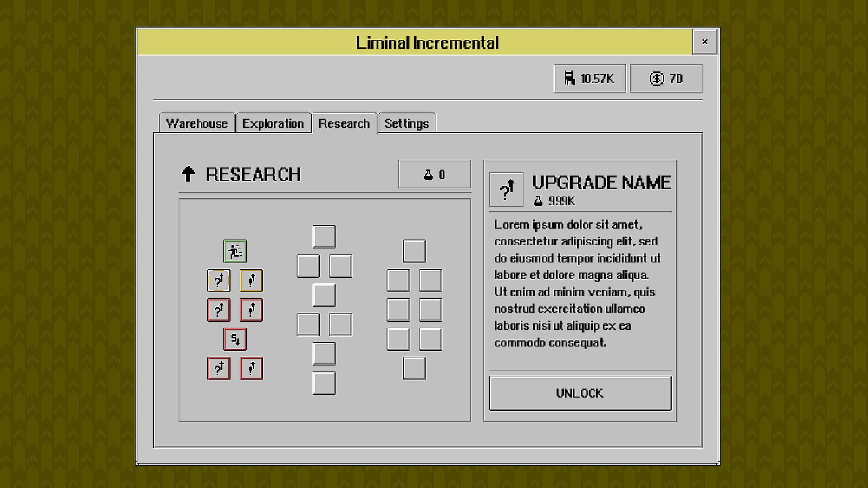
Task: Click the UNLOCK button
Action: pyautogui.click(x=580, y=394)
